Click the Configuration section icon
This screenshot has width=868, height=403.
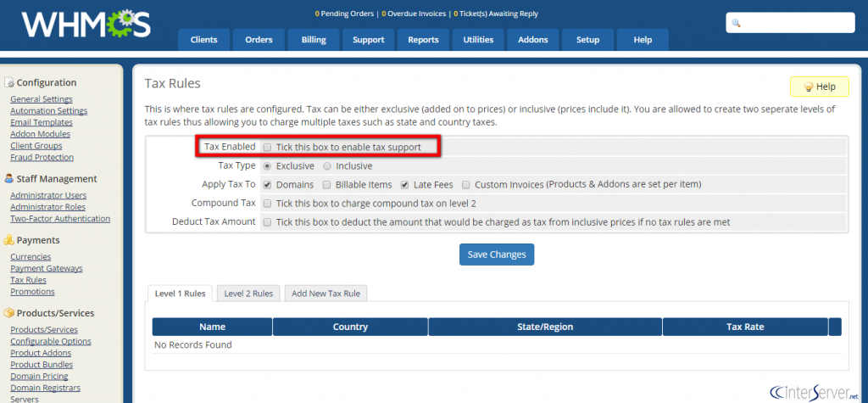8,82
